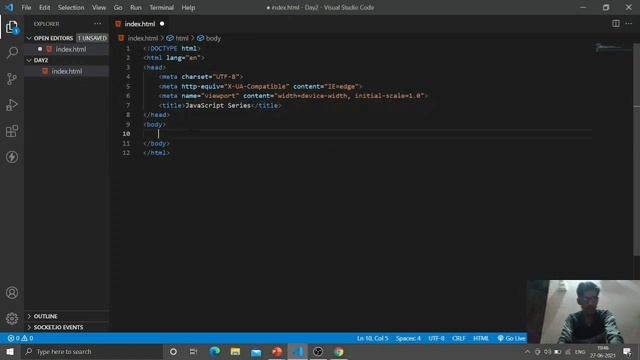
Task: Show hidden tray icons chevron
Action: pos(527,351)
